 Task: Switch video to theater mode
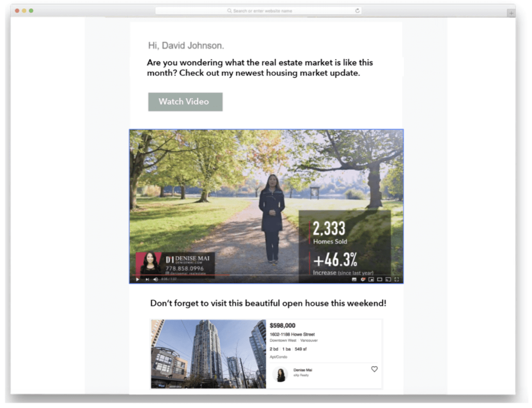tap(379, 280)
